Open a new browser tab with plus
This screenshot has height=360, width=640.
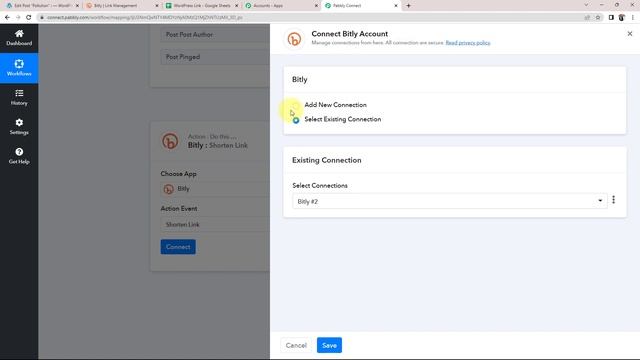pyautogui.click(x=408, y=6)
